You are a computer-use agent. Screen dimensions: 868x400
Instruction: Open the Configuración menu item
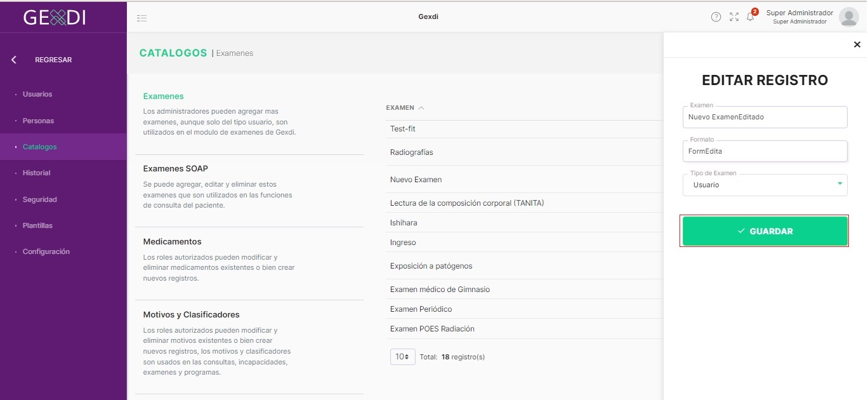pyautogui.click(x=46, y=251)
